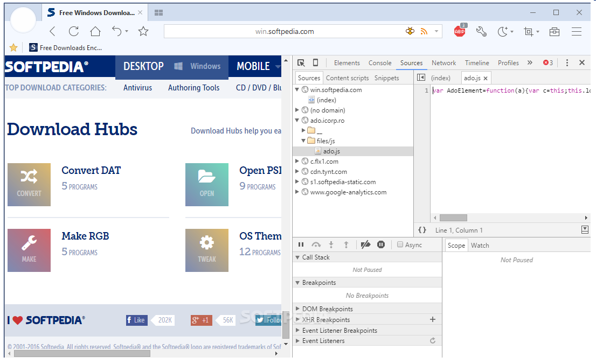Switch to the Console tab

pyautogui.click(x=380, y=63)
